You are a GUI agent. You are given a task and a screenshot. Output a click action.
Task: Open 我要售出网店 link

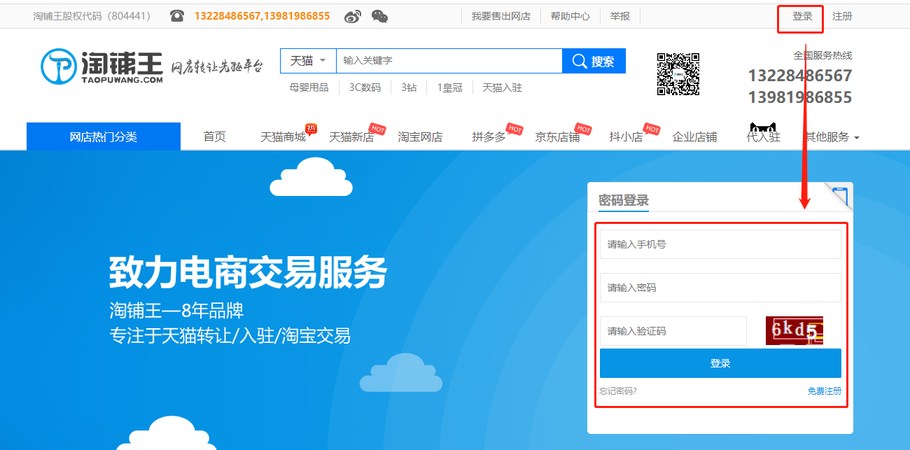(x=501, y=16)
